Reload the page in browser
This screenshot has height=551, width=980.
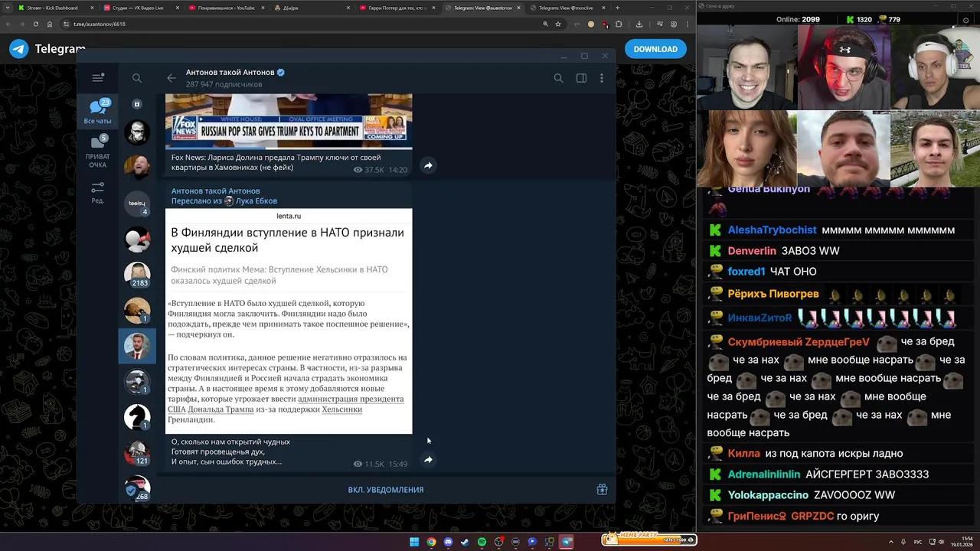tap(35, 24)
